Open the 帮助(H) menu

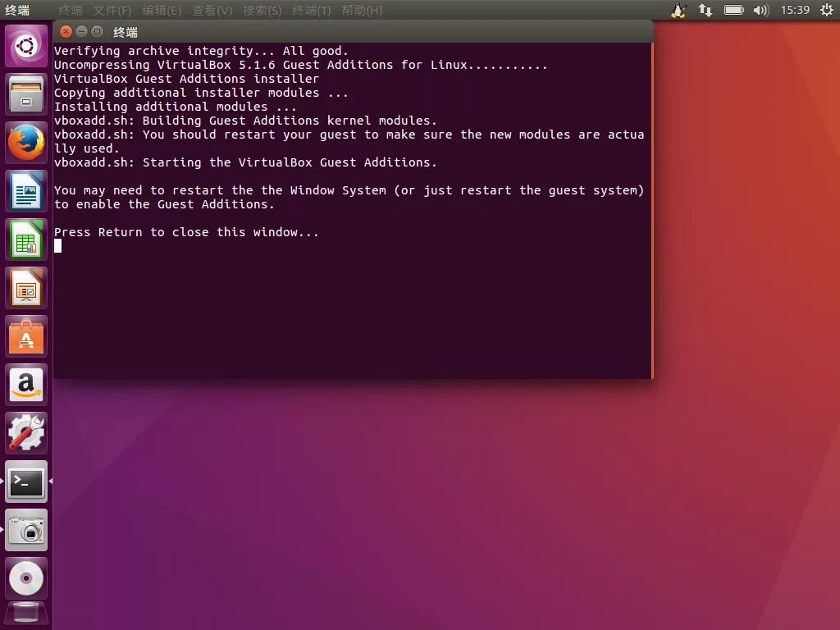pos(362,11)
